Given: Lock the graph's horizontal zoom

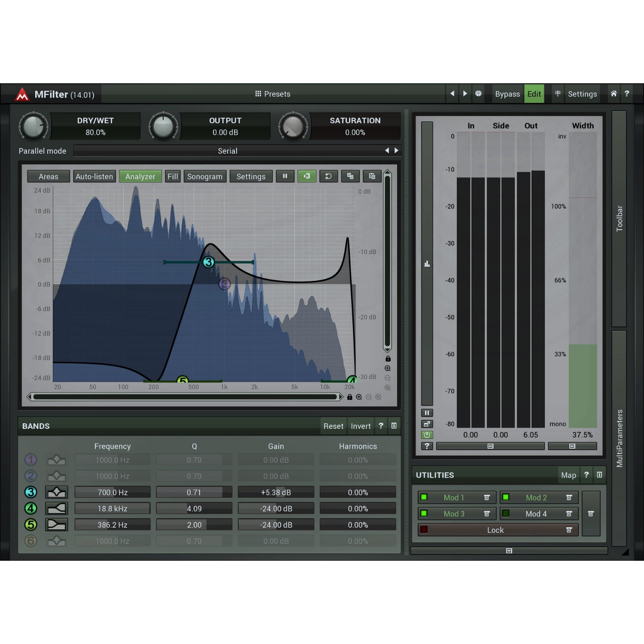Looking at the screenshot, I should (x=349, y=397).
